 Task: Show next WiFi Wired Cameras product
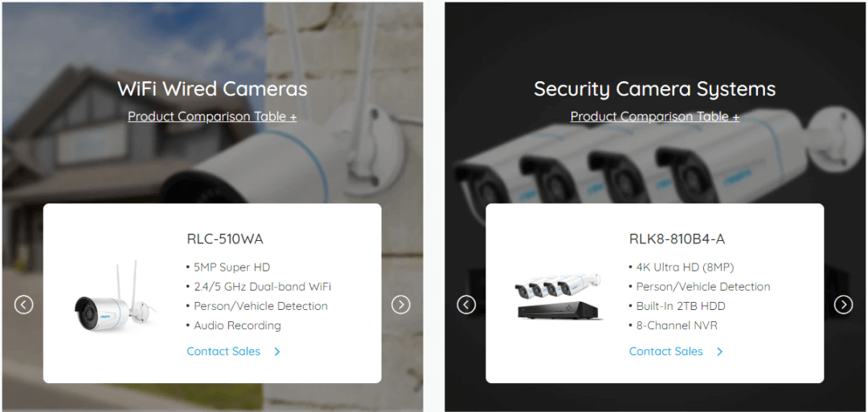401,304
